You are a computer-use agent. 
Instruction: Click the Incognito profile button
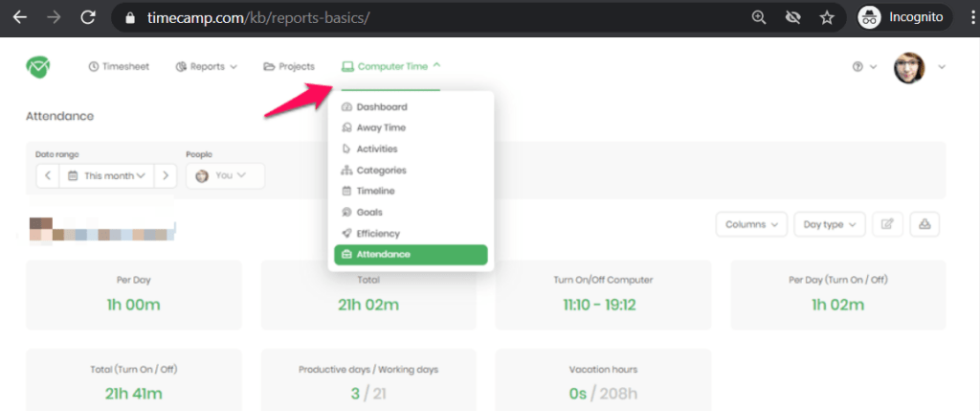click(904, 17)
